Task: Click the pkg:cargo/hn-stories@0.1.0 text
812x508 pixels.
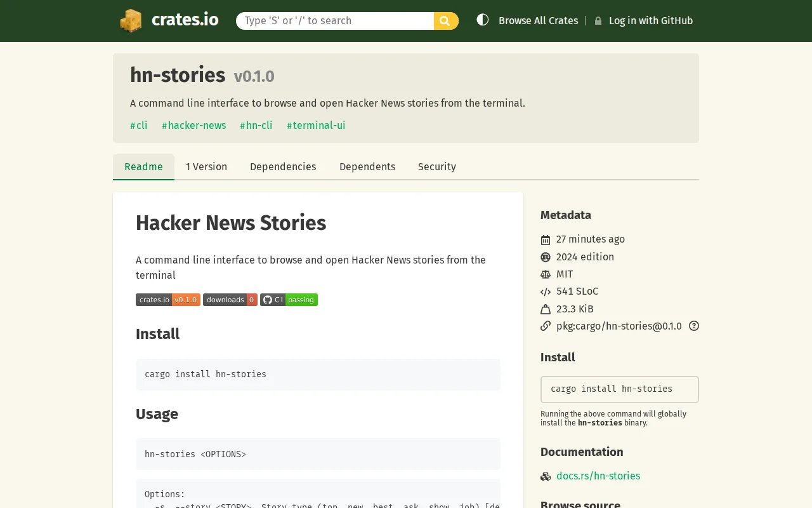Action: 619,326
